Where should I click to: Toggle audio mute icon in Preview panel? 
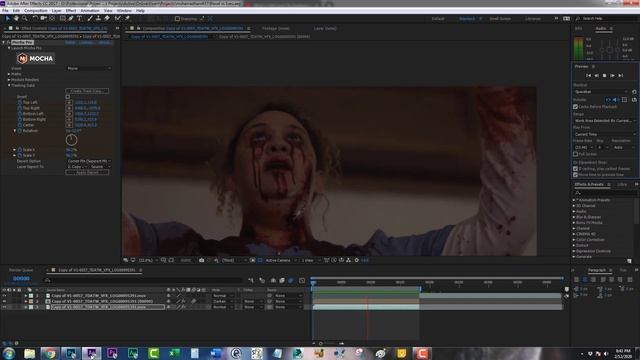[x=616, y=100]
